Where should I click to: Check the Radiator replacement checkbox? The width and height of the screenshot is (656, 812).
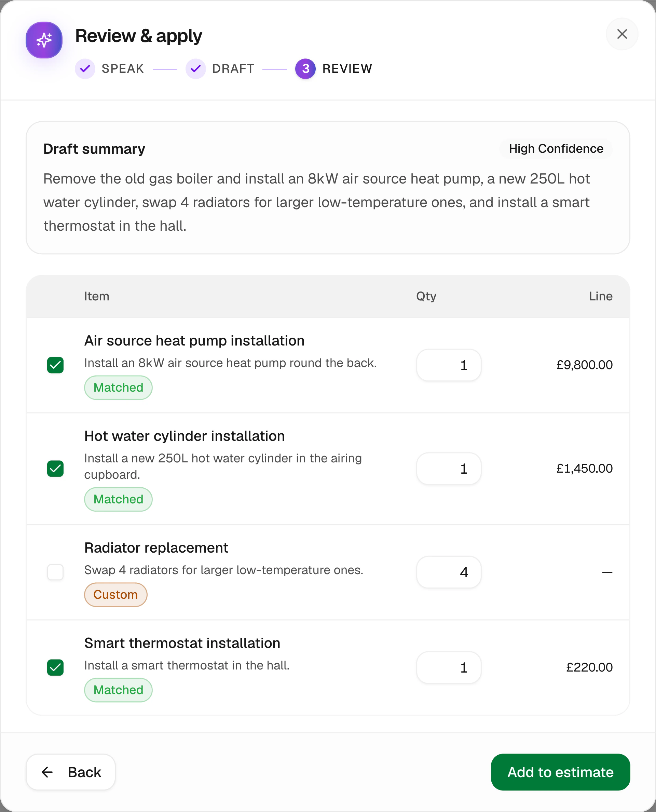(x=55, y=572)
